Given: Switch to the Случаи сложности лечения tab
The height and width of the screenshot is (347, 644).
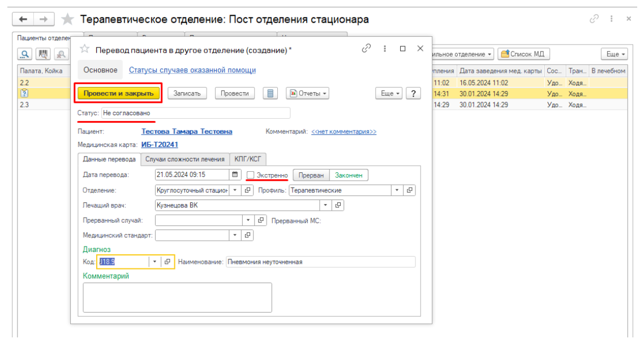Looking at the screenshot, I should 186,159.
